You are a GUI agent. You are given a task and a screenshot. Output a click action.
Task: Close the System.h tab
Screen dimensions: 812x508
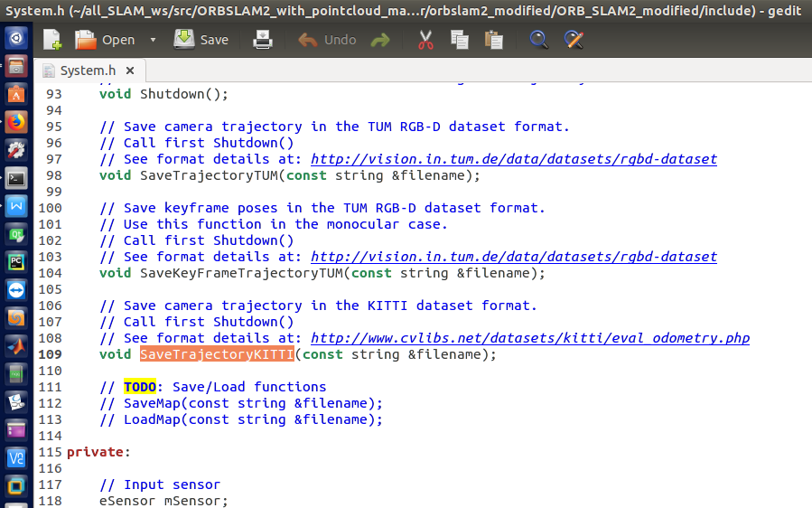click(x=130, y=71)
